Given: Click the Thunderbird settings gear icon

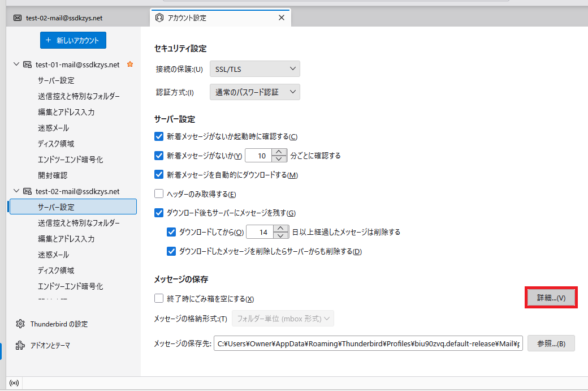Looking at the screenshot, I should [20, 324].
